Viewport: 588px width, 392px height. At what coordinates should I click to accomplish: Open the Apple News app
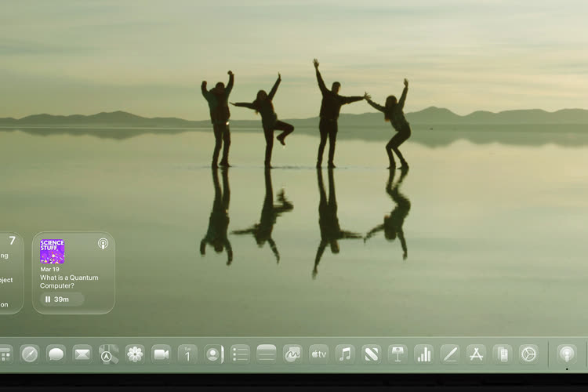[x=372, y=354]
